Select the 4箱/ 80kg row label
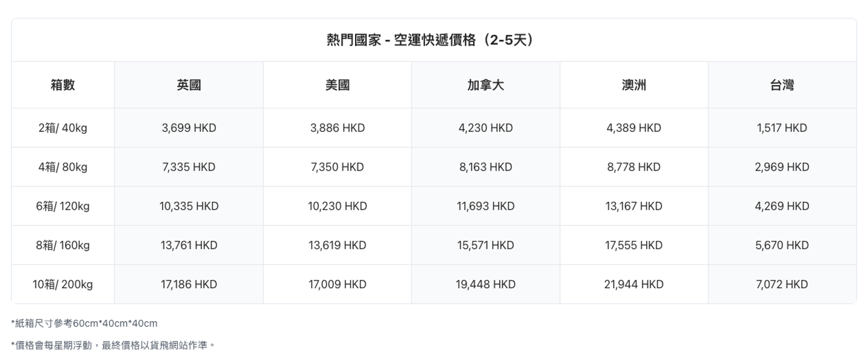Image resolution: width=868 pixels, height=361 pixels. click(x=63, y=167)
